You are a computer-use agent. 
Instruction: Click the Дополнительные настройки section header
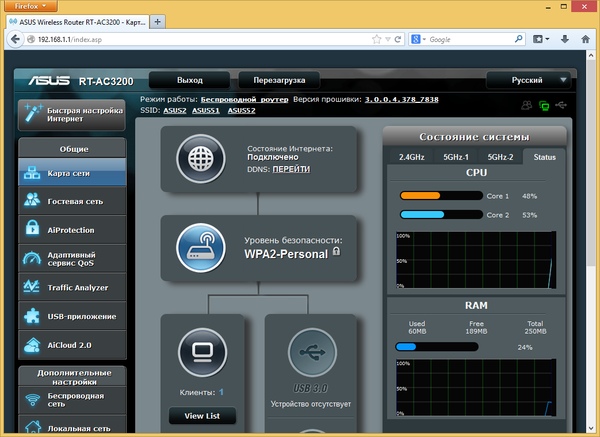pos(72,377)
